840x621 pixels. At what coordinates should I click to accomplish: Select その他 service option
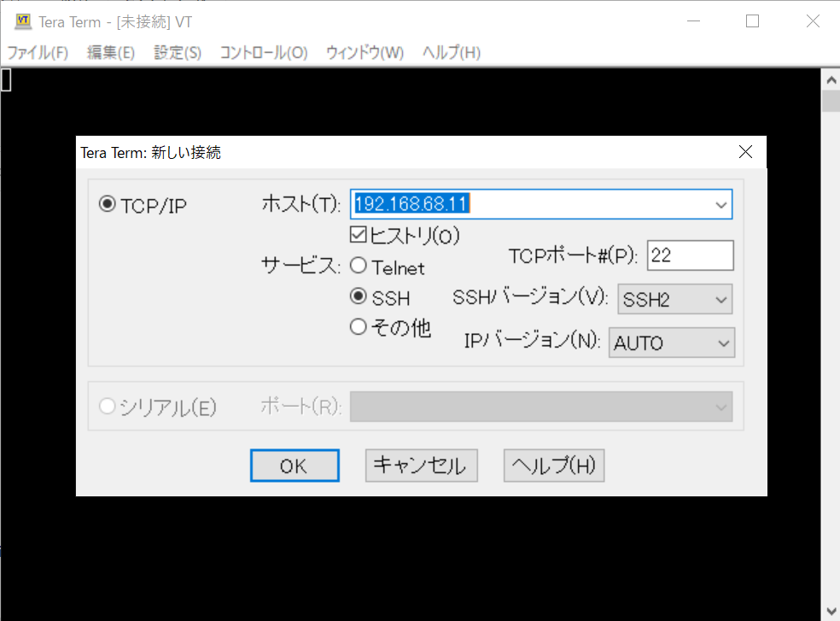(x=359, y=326)
